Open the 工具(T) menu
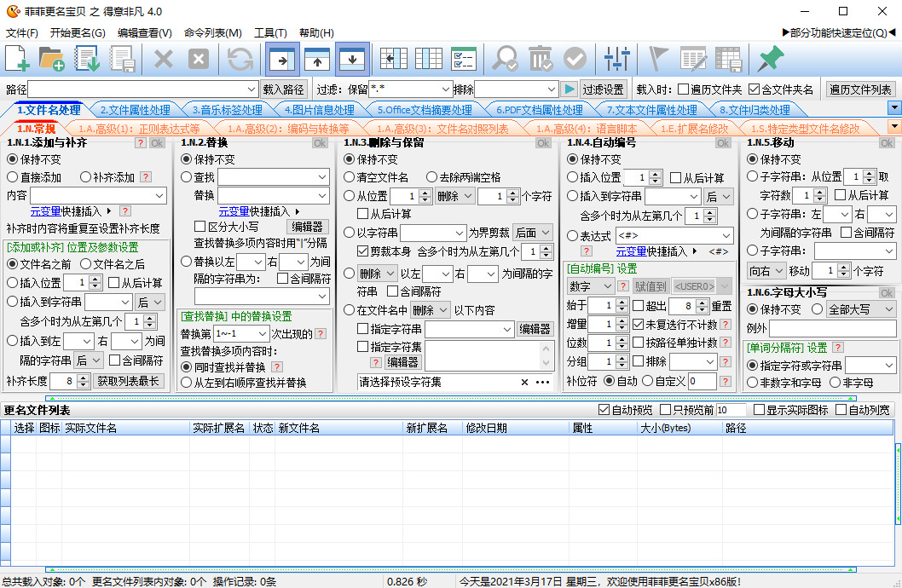This screenshot has width=902, height=588. point(270,32)
